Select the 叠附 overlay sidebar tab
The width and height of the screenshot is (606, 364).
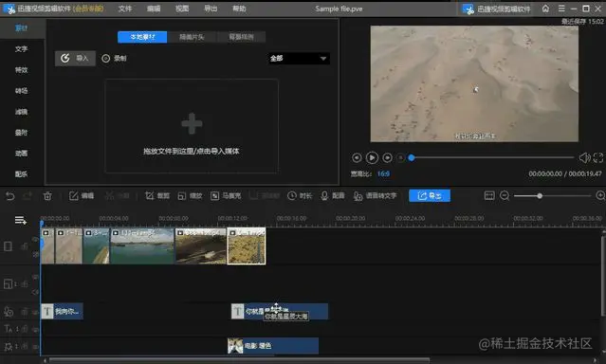point(22,133)
